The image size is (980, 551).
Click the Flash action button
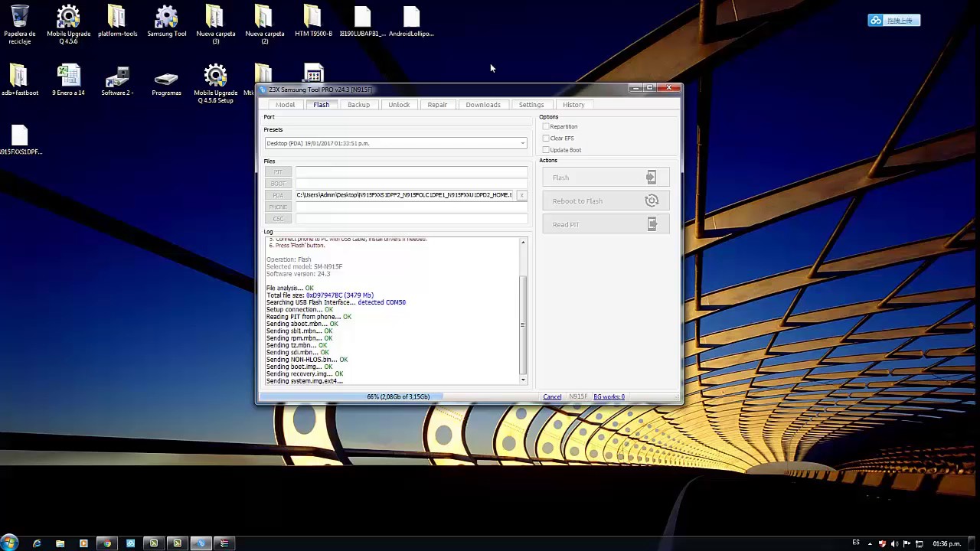click(x=606, y=178)
